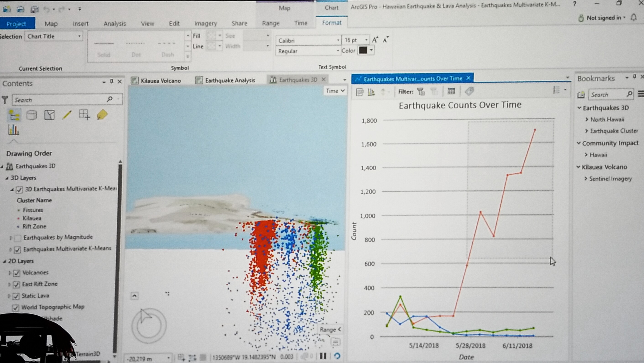Viewport: 644px width, 363px height.
Task: Click Filter by selection icon in chart toolbar
Action: 421,92
